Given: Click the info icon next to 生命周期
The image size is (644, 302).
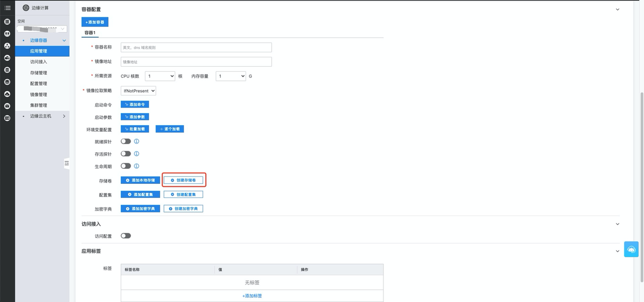Looking at the screenshot, I should click(136, 166).
